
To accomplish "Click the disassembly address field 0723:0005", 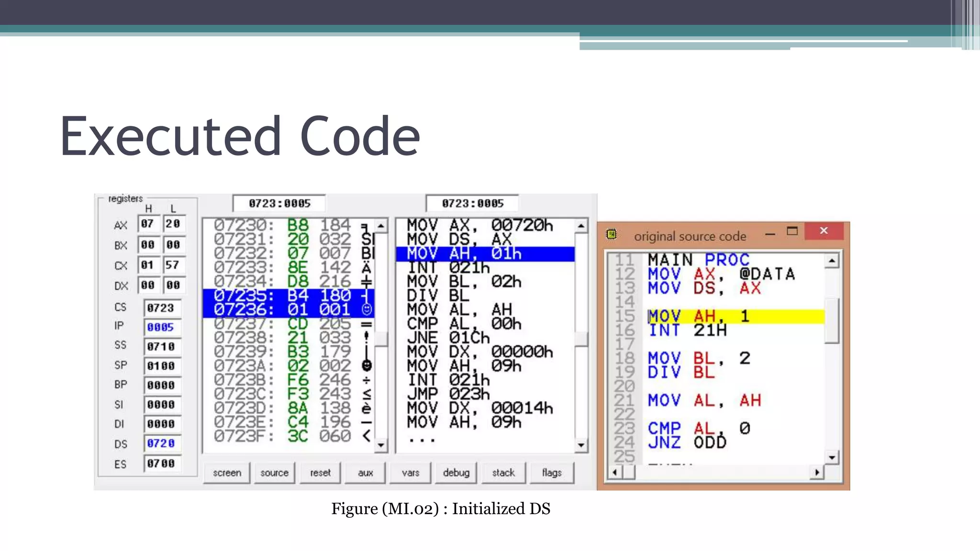I will click(x=473, y=203).
